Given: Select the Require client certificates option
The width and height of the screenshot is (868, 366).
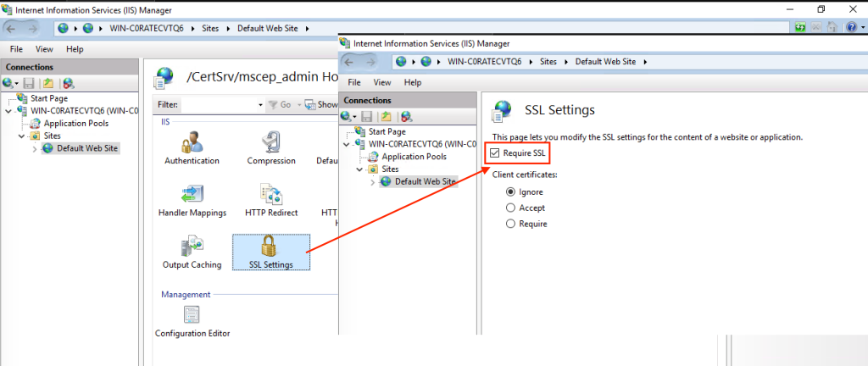Looking at the screenshot, I should (510, 224).
